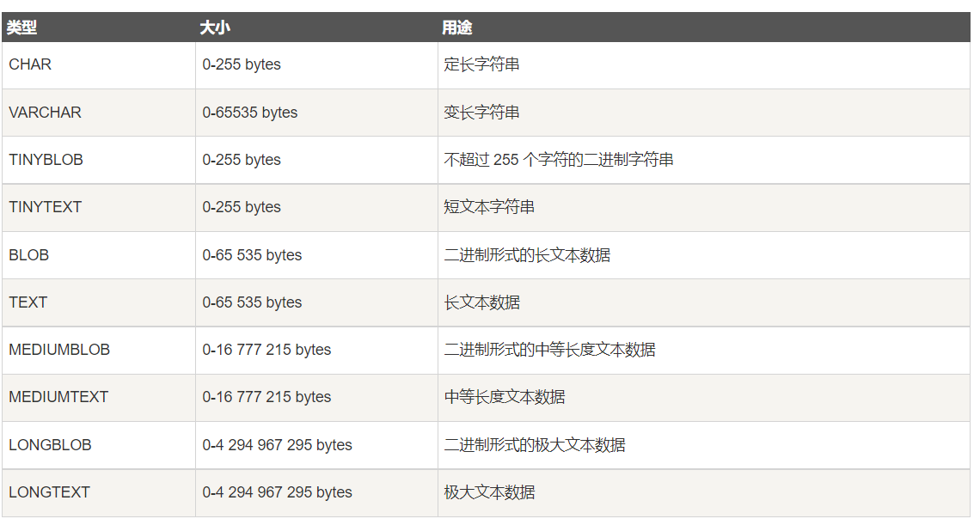Click the size value in the LONGTEXT row
Screen dimensions: 980x525
coord(277,492)
